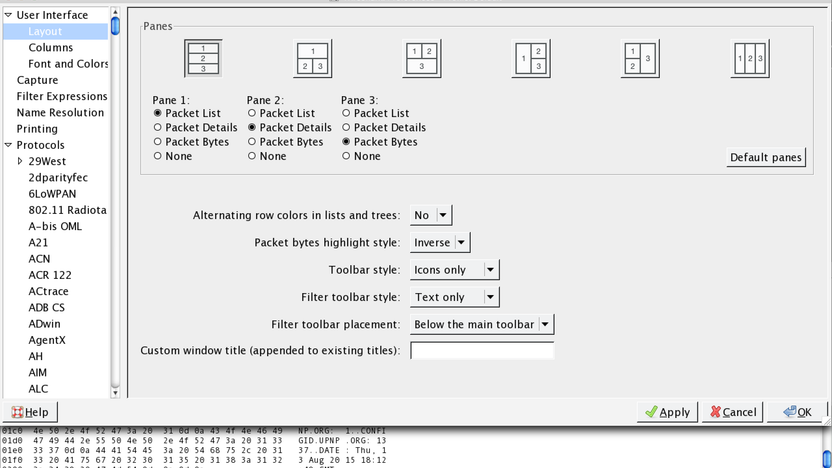
Task: Set Pane 3 to Packet Details
Action: click(384, 127)
